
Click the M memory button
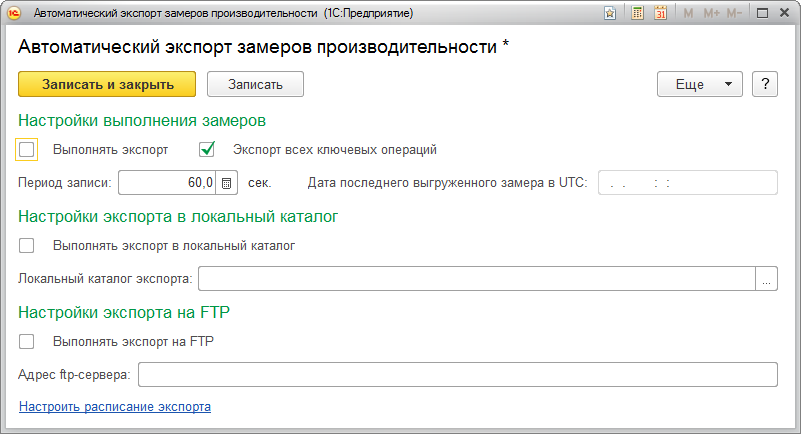(x=688, y=15)
